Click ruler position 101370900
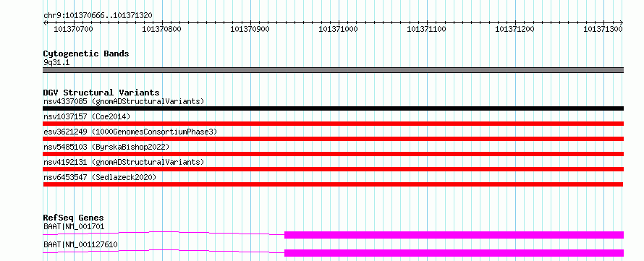Screen dimensions: 644x261 pyautogui.click(x=250, y=29)
